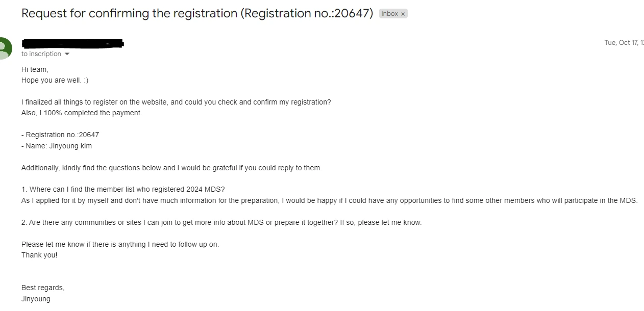Click 'Hope you are well. :)' line
644x311 pixels.
(55, 80)
